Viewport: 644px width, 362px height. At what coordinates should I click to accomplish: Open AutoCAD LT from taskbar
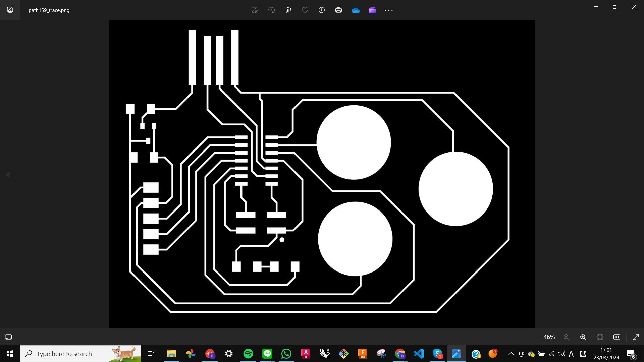(x=306, y=354)
